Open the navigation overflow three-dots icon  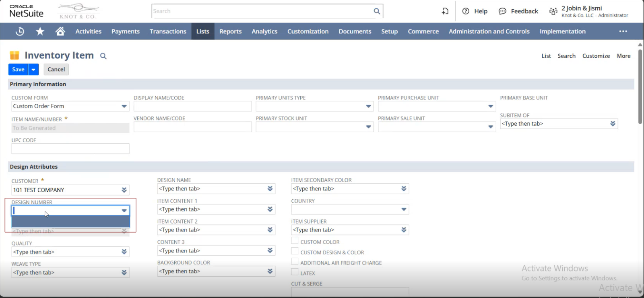623,31
